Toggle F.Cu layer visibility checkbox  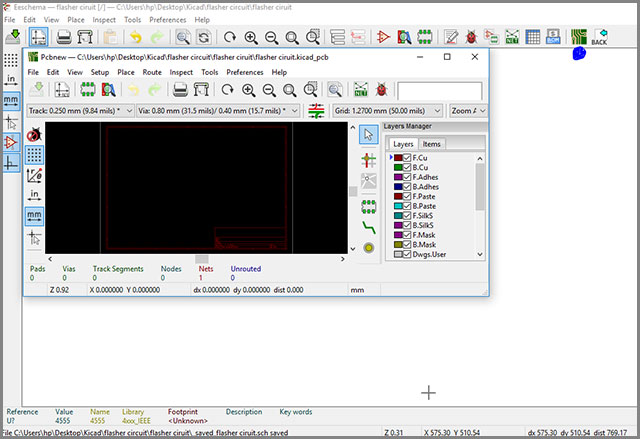coord(407,157)
